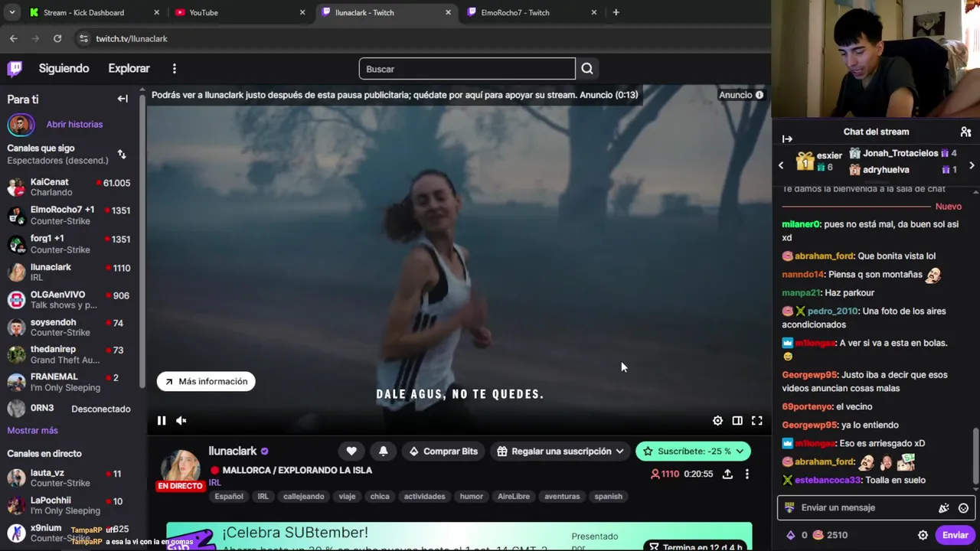The width and height of the screenshot is (980, 551).
Task: Open chat settings gear
Action: (x=923, y=535)
